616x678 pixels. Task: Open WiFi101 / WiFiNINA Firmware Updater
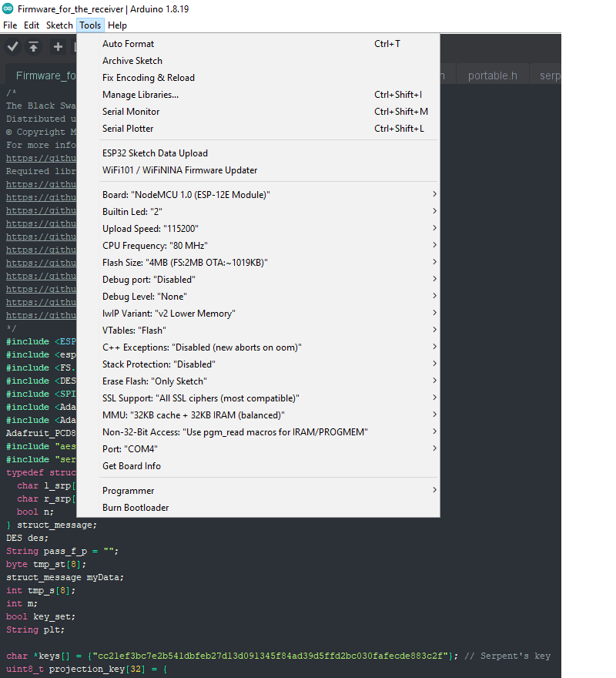click(258, 170)
